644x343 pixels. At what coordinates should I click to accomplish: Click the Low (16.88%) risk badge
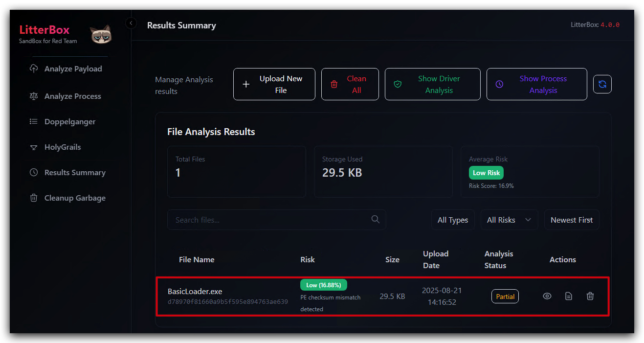324,285
